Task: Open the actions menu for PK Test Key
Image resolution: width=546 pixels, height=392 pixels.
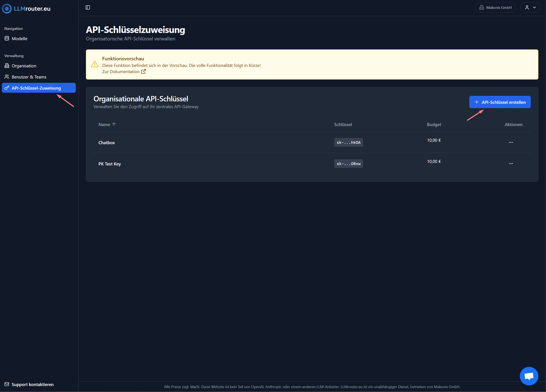Action: point(511,163)
